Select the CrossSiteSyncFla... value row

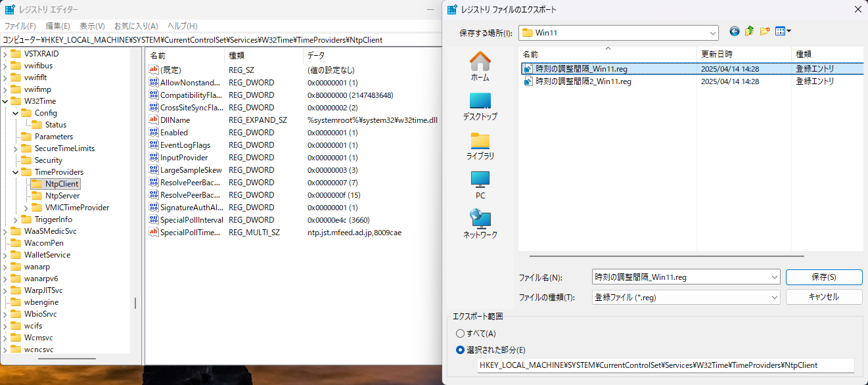tap(292, 108)
